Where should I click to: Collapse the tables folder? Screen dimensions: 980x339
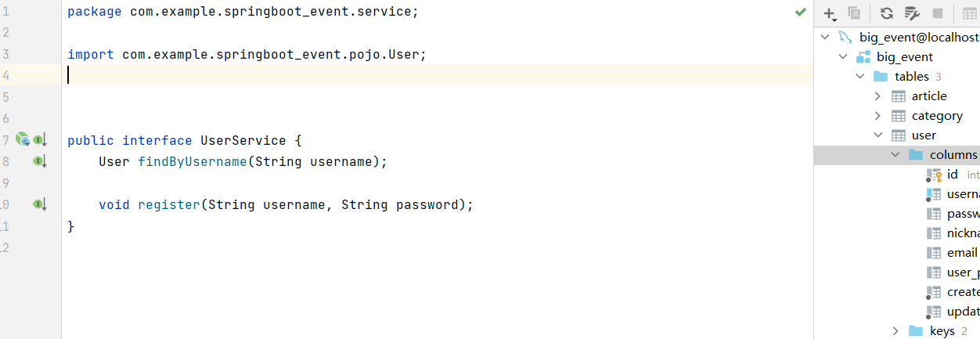pos(860,76)
